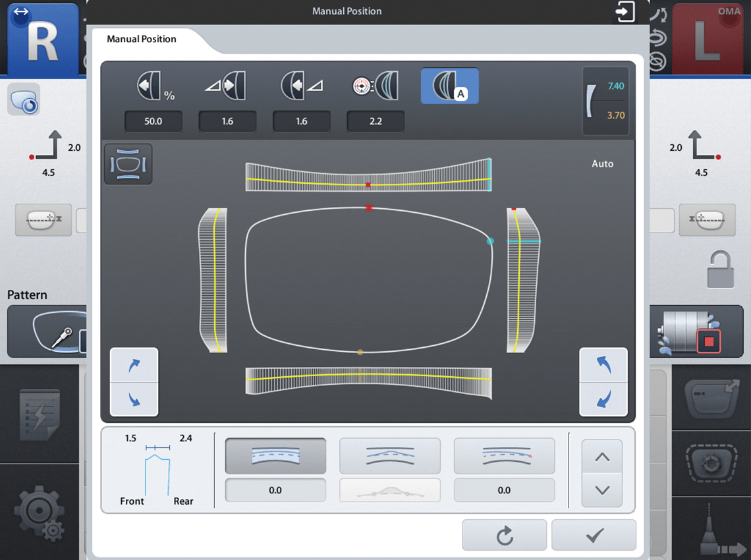This screenshot has width=751, height=560.
Task: Click the right edge profile strip
Action: coord(524,280)
